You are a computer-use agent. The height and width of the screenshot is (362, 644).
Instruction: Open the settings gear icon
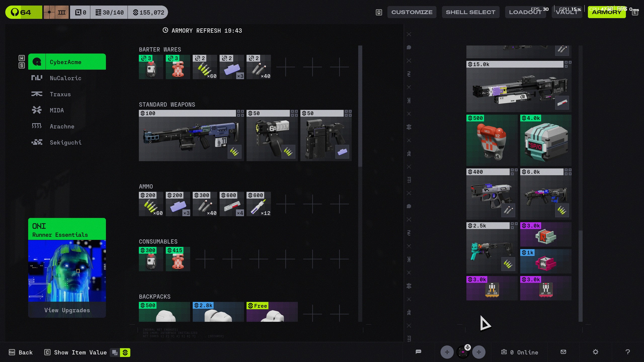coord(595,352)
